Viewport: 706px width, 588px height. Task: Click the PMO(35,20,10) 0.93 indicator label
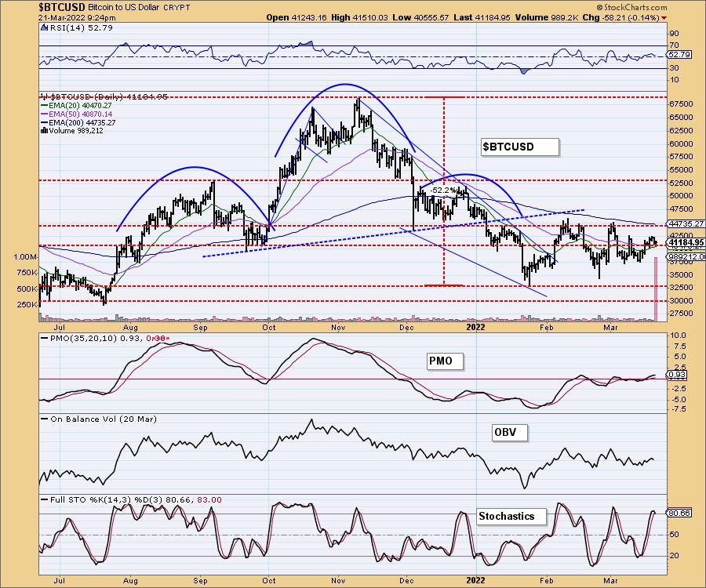(96, 339)
